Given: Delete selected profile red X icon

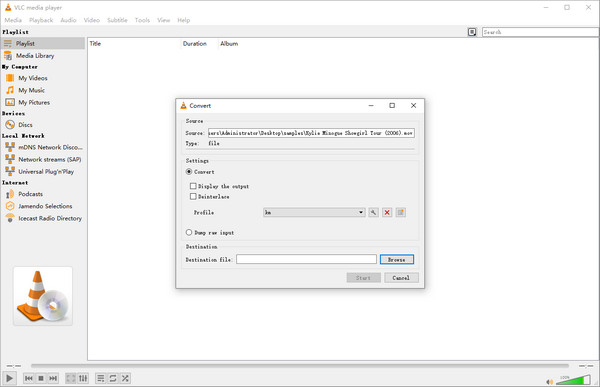Looking at the screenshot, I should point(387,212).
